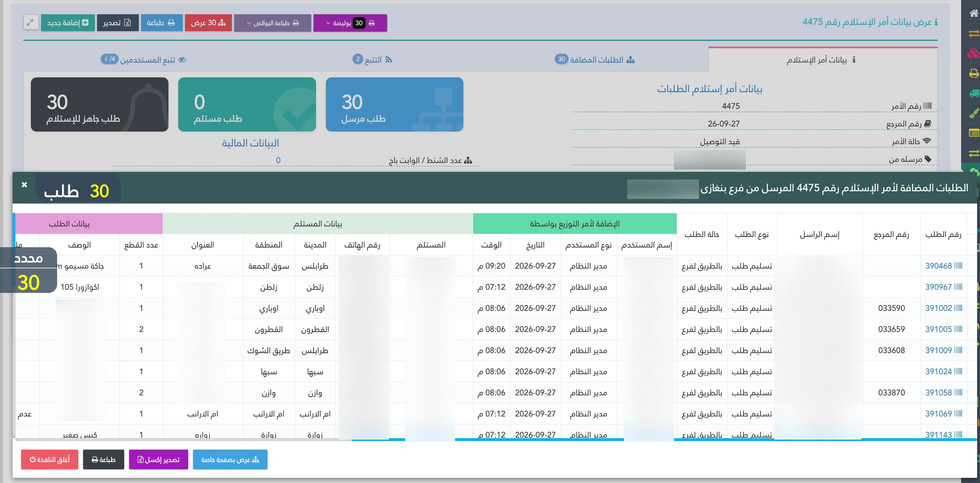Image resolution: width=980 pixels, height=483 pixels.
Task: Click the عدد القطع column header
Action: coord(141,245)
